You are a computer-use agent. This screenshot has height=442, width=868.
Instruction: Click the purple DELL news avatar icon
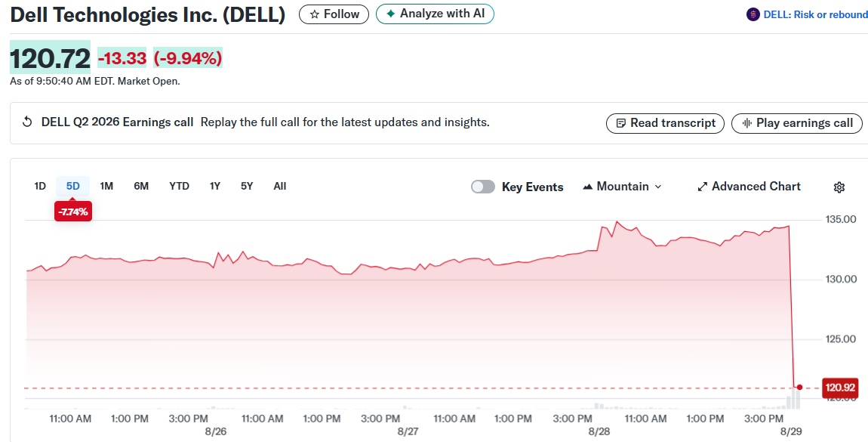pos(753,15)
